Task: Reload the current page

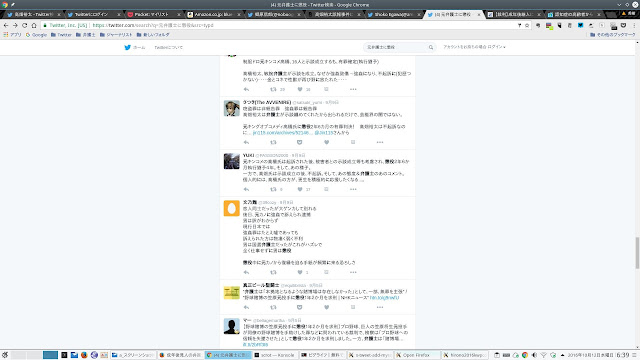Action: 24,25
